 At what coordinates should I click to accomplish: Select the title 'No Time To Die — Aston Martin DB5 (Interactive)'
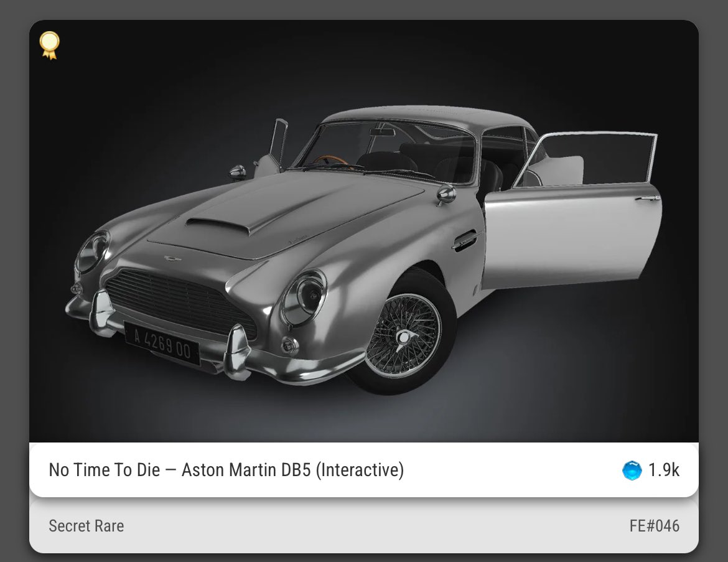point(226,470)
